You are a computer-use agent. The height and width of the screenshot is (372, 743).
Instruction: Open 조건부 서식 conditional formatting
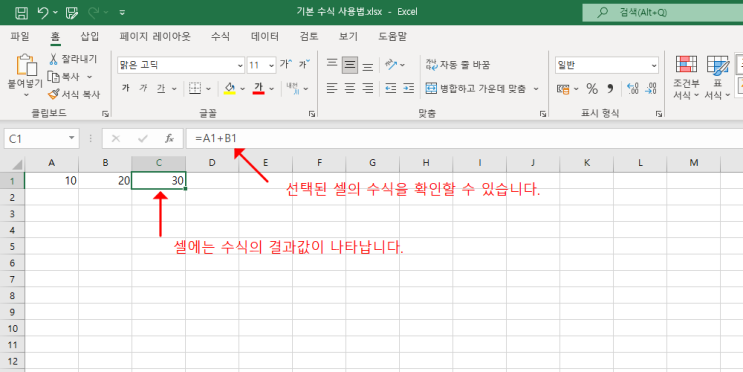pyautogui.click(x=686, y=77)
